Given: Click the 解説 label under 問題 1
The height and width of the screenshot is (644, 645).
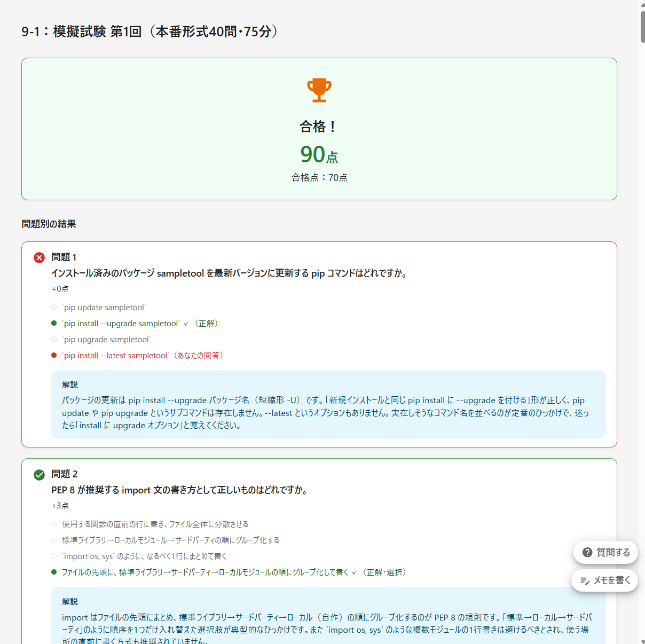Looking at the screenshot, I should click(x=70, y=385).
